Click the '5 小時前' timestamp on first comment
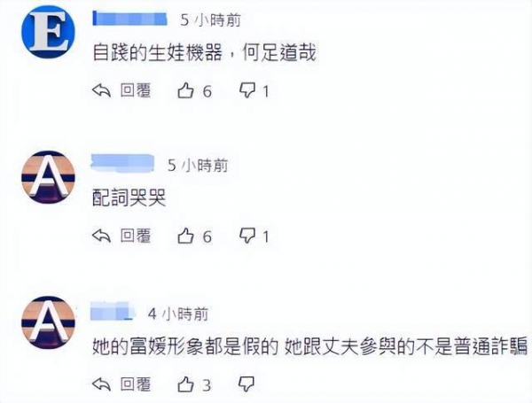 pos(211,20)
